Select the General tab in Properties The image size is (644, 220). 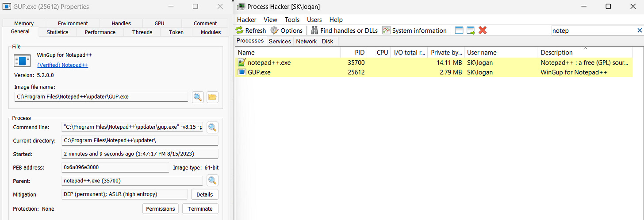[x=20, y=31]
